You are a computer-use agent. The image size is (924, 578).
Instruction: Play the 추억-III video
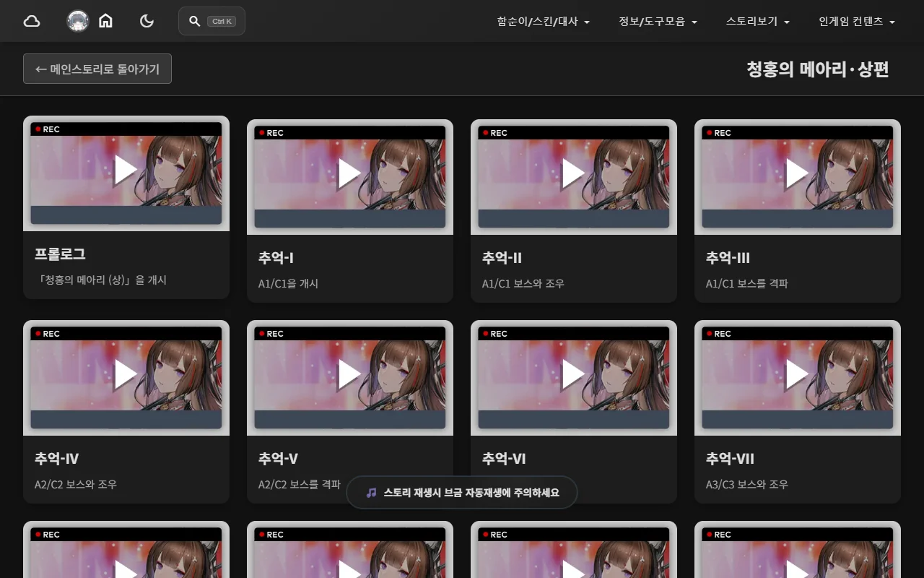pyautogui.click(x=798, y=173)
